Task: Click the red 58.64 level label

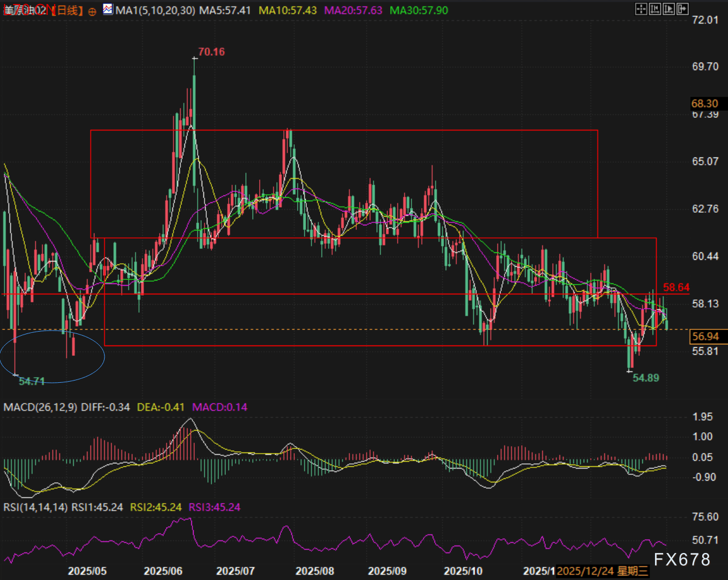Action: tap(676, 287)
